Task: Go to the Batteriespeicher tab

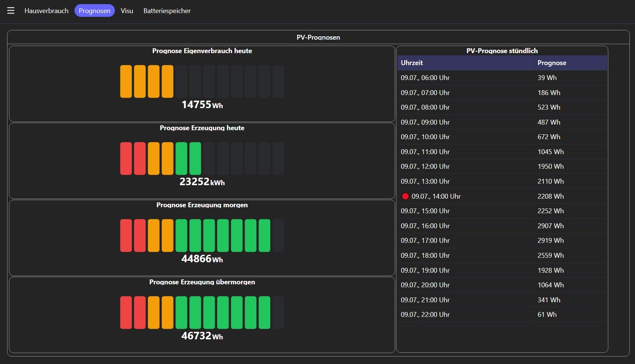Action: pos(167,11)
